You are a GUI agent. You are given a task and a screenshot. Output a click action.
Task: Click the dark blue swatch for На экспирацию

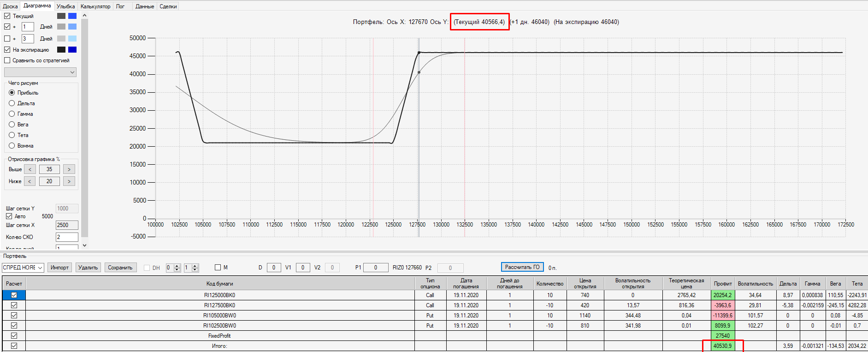pyautogui.click(x=72, y=50)
